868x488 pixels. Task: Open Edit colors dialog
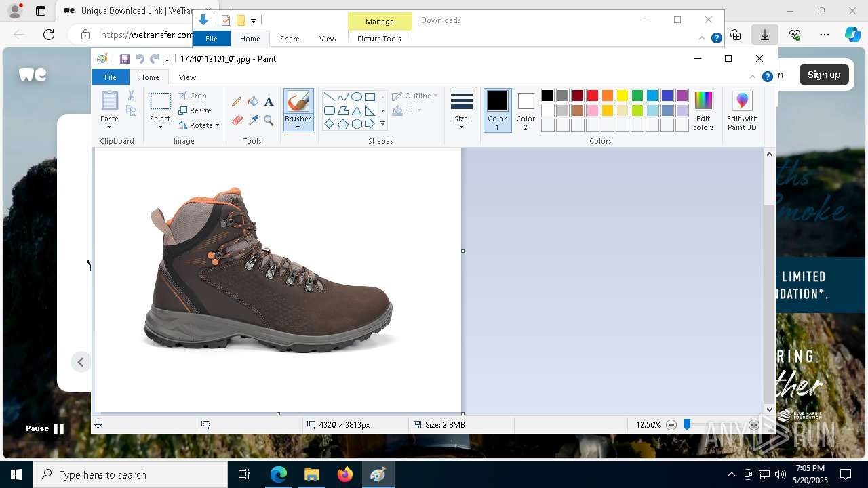point(703,110)
